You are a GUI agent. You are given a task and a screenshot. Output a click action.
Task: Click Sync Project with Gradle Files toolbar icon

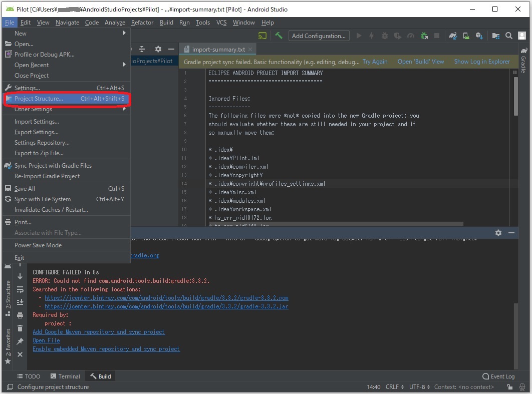[x=453, y=36]
